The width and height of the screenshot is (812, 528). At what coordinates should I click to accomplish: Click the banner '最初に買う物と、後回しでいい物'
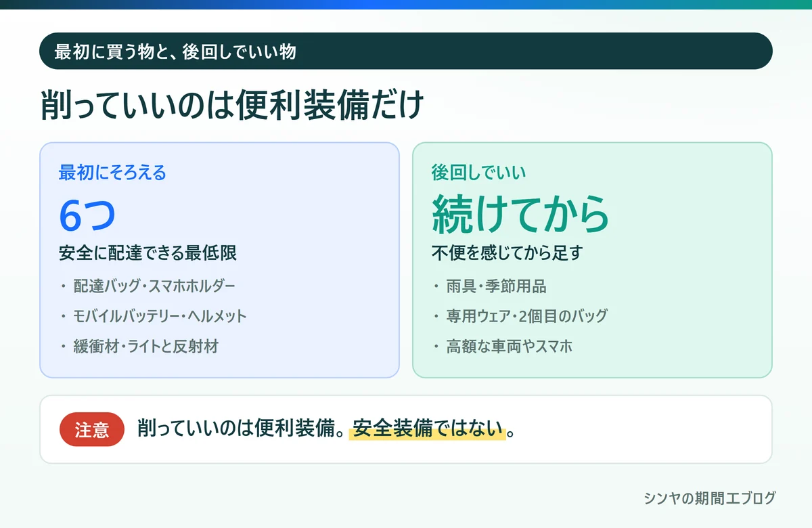coord(406,51)
